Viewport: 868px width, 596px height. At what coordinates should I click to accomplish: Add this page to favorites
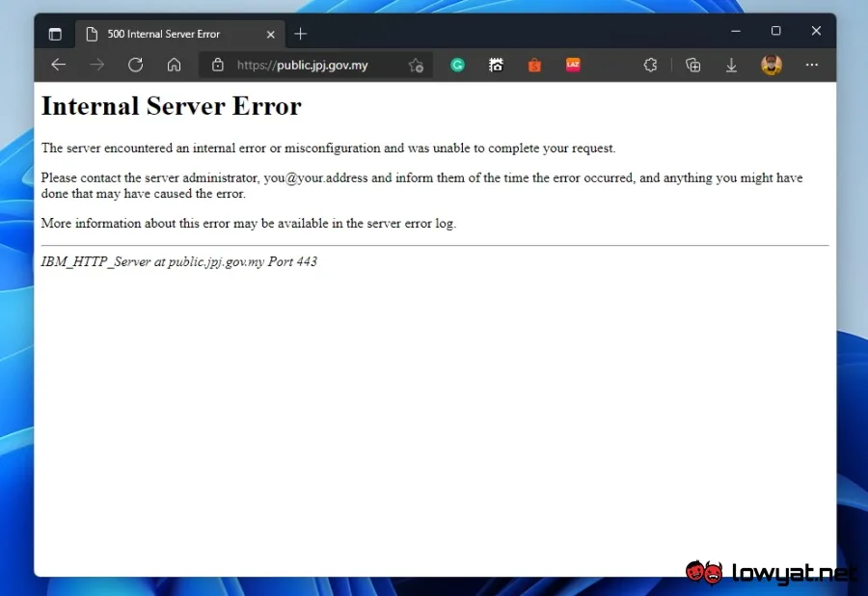(416, 66)
